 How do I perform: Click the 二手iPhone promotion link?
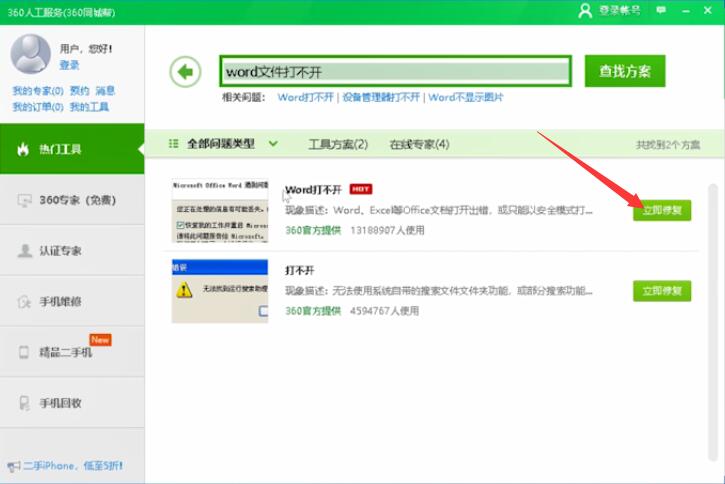coord(73,466)
